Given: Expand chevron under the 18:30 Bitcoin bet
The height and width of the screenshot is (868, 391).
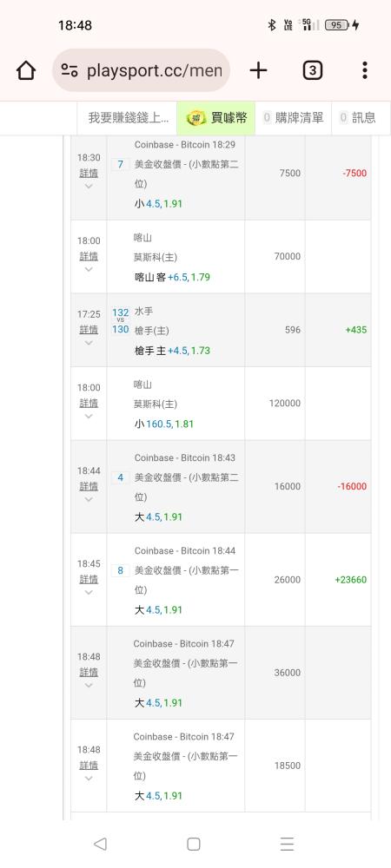Looking at the screenshot, I should click(89, 187).
